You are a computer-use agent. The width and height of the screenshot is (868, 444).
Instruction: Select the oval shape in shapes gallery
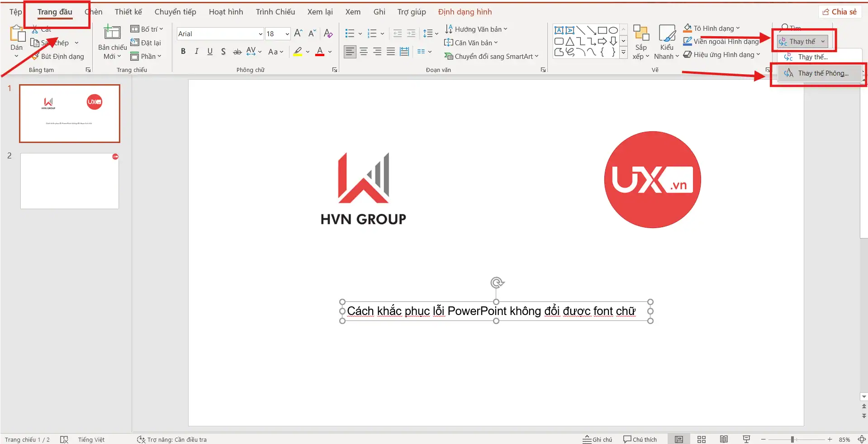(x=613, y=30)
